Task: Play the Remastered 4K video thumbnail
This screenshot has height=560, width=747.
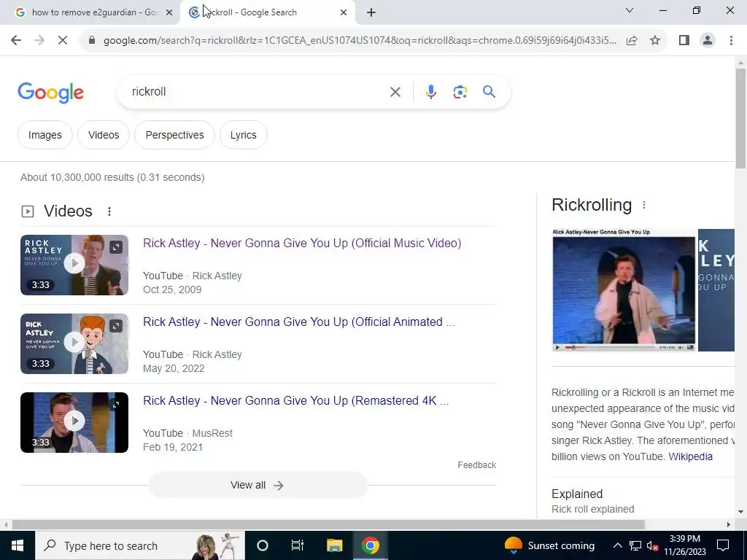Action: tap(74, 421)
